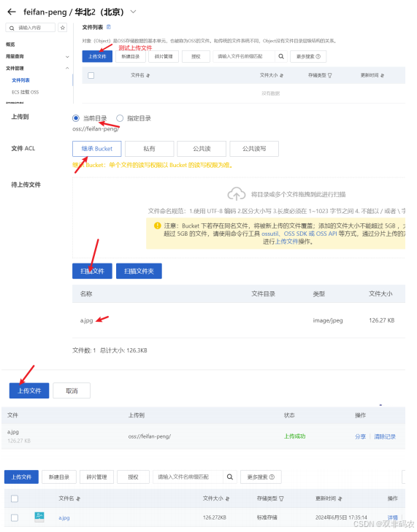This screenshot has height=532, width=417.
Task: Choose the 继承 Bucket ACL option
Action: pyautogui.click(x=97, y=149)
